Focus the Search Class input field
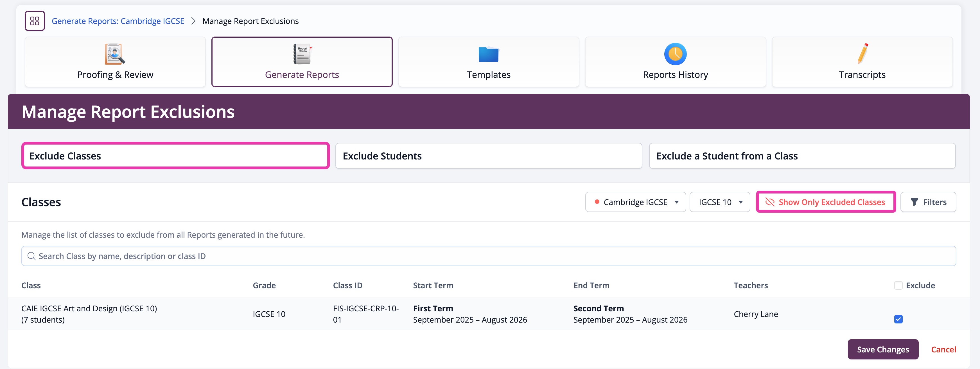The image size is (980, 369). (489, 256)
